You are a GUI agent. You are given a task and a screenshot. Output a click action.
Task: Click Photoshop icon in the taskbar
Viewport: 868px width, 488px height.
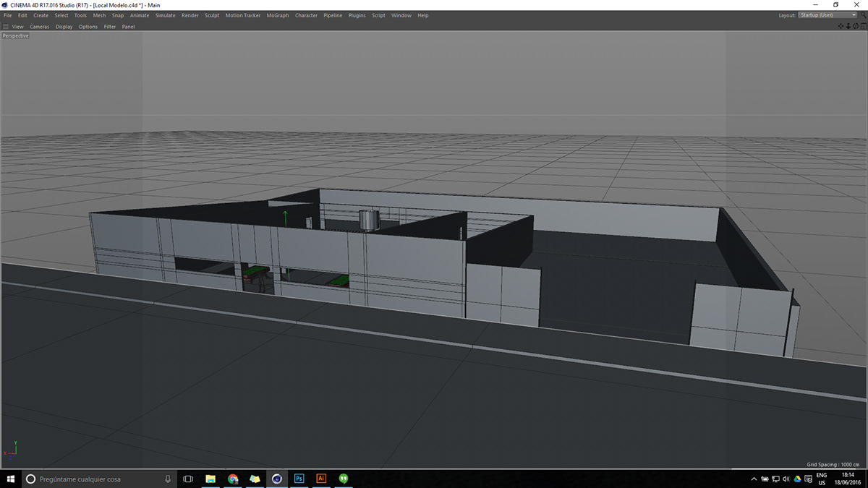point(299,479)
